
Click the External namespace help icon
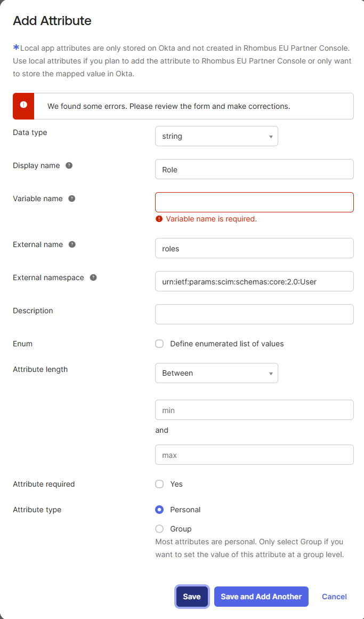click(93, 277)
